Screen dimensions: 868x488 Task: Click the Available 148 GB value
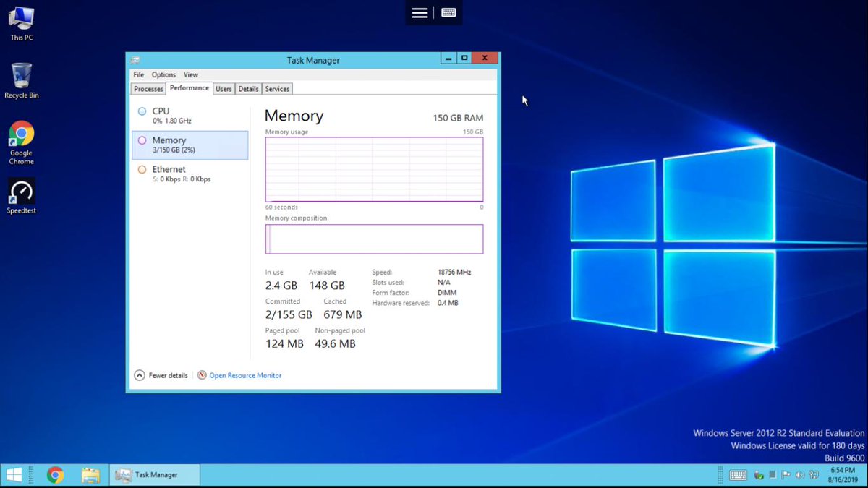pyautogui.click(x=327, y=286)
